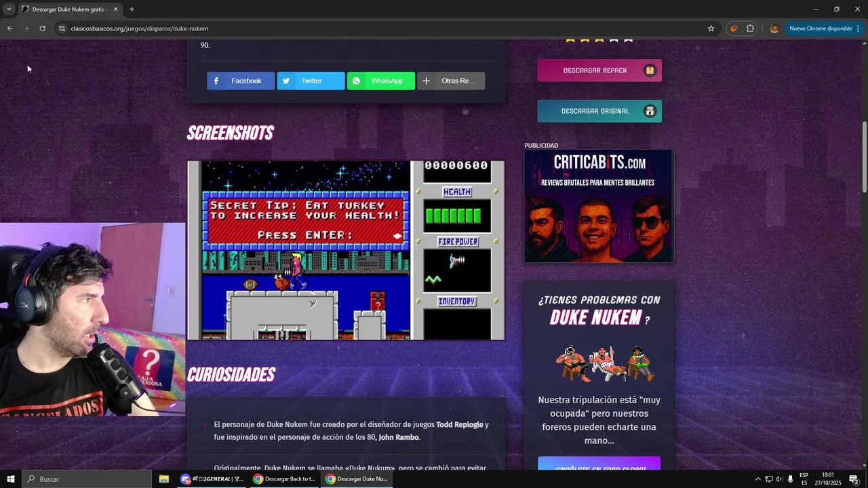This screenshot has height=488, width=868.
Task: Click the box icon on Descargar Repack
Action: (x=650, y=70)
